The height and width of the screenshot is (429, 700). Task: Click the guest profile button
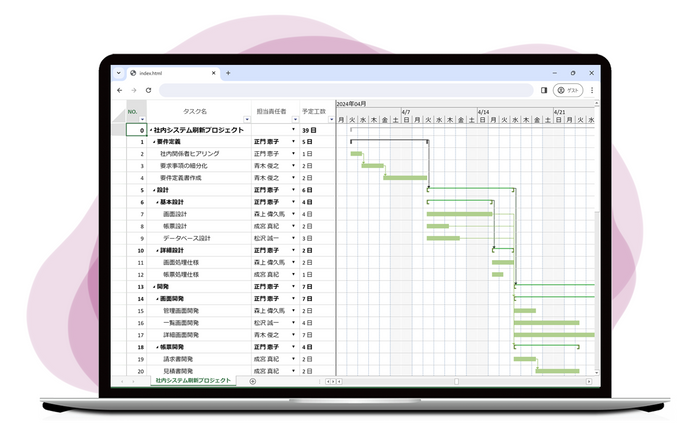point(567,90)
